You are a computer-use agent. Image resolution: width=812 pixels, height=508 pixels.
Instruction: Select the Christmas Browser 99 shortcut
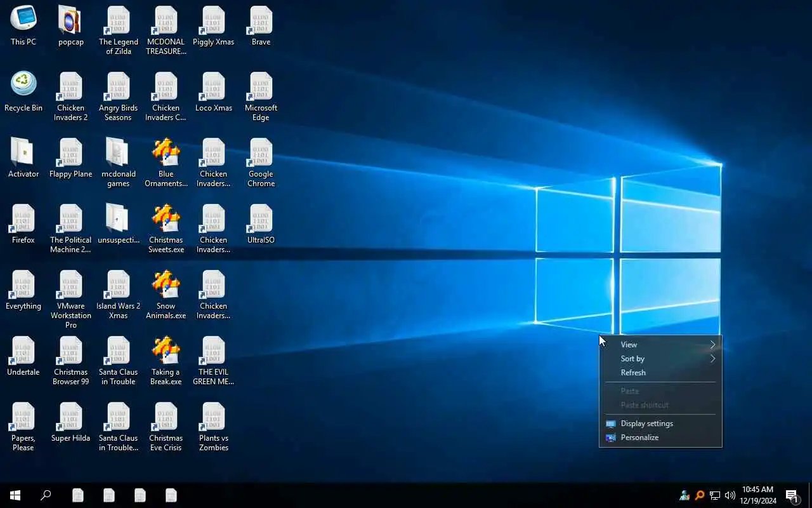click(x=71, y=361)
